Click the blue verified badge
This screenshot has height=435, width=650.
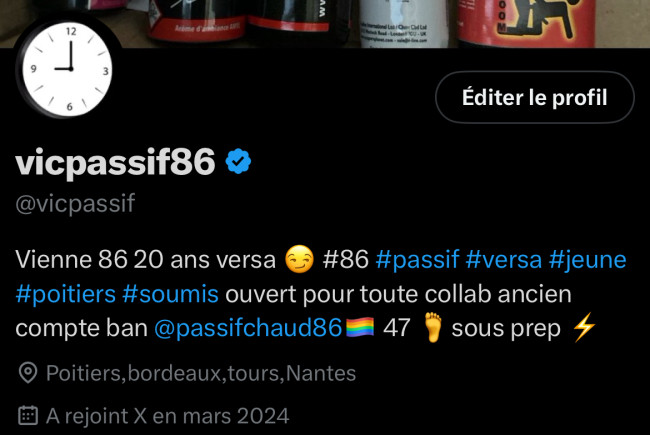tap(238, 161)
